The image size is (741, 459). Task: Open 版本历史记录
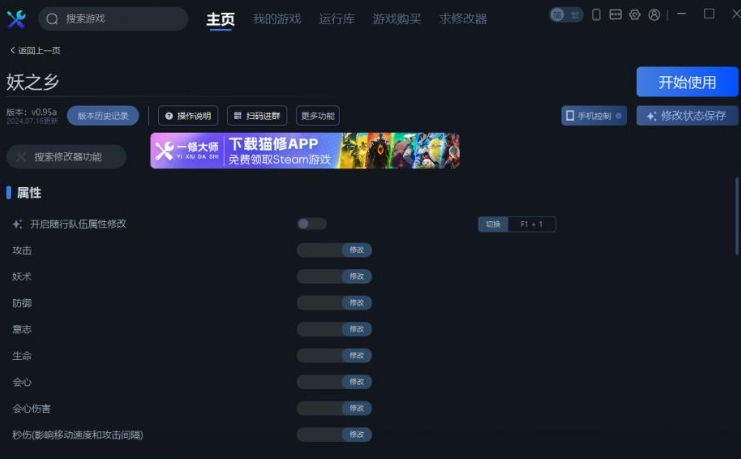(x=103, y=116)
